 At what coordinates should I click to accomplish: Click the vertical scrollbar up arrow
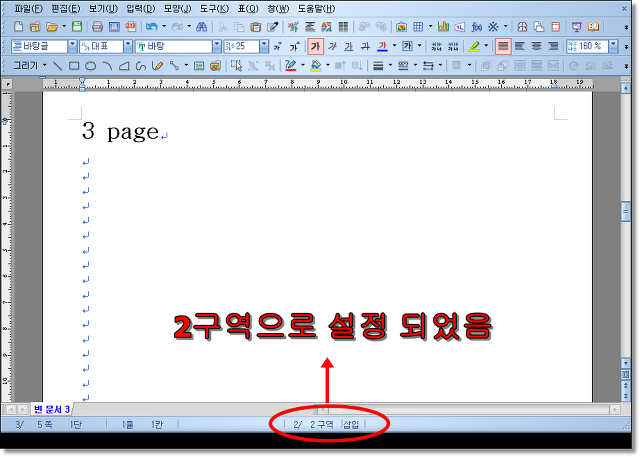pyautogui.click(x=625, y=88)
